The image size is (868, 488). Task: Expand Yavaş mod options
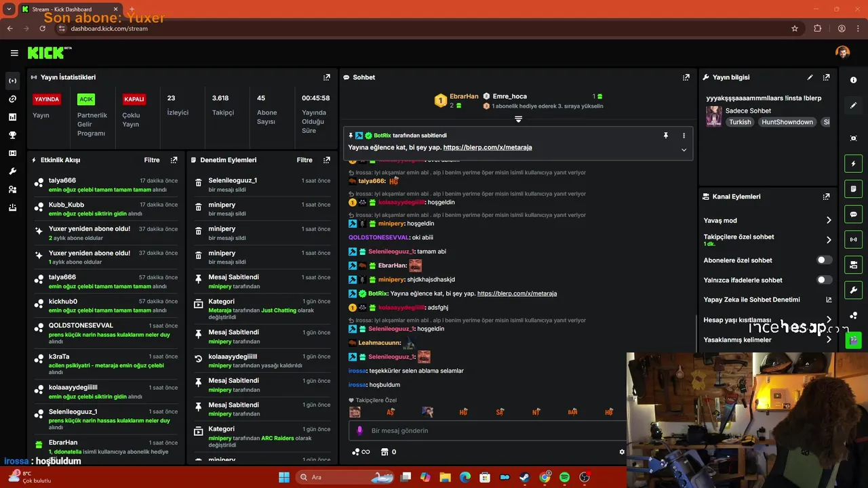829,220
